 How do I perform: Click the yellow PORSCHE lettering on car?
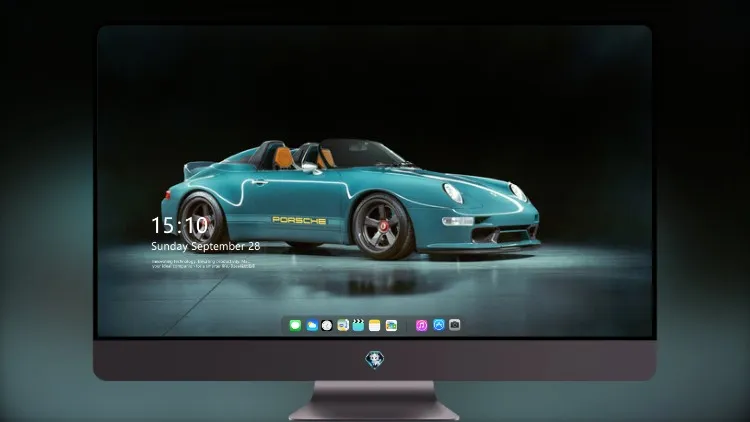coord(299,220)
